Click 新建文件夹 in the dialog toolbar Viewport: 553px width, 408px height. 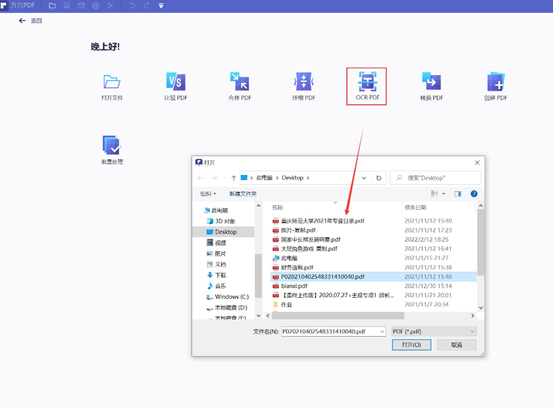[x=243, y=194]
